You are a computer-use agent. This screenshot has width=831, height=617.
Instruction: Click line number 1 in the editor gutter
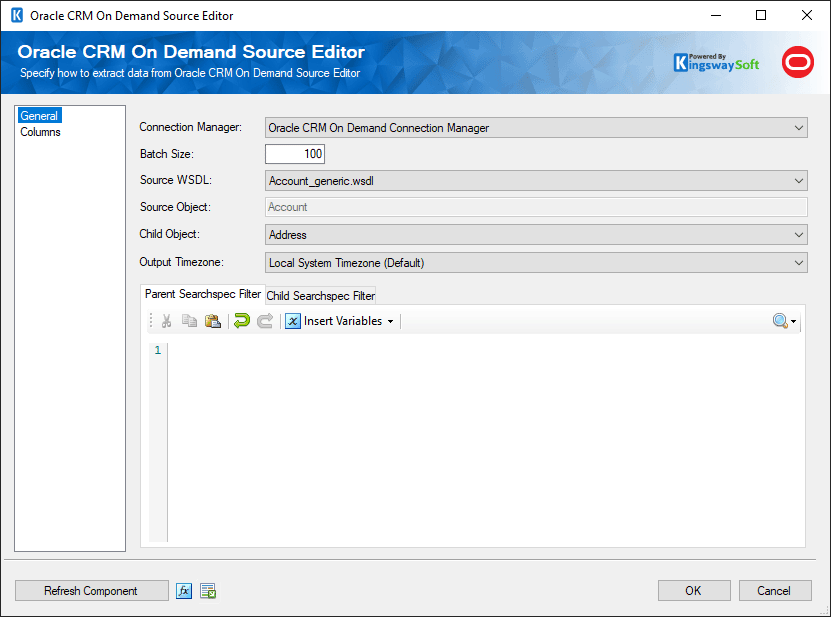pyautogui.click(x=157, y=350)
